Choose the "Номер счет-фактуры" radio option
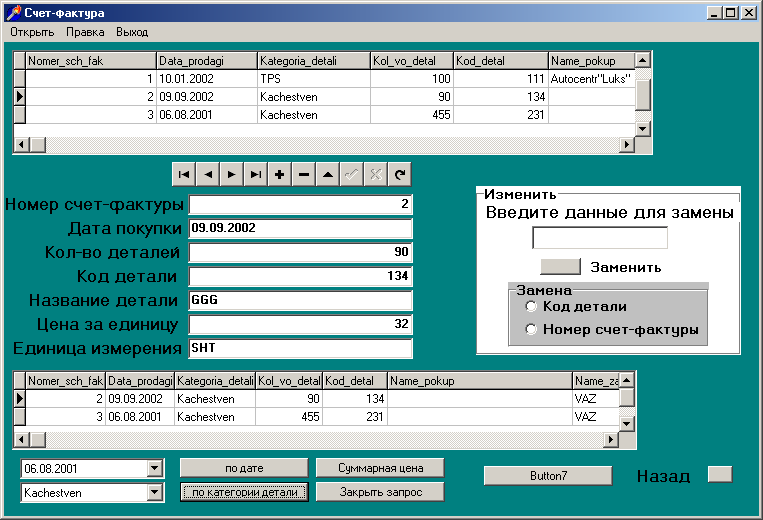Image resolution: width=763 pixels, height=520 pixels. pyautogui.click(x=532, y=329)
